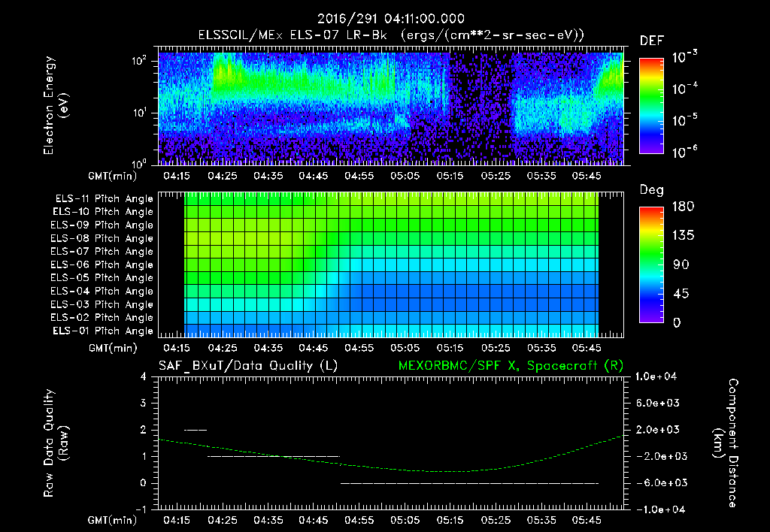Click the 135 tick on Deg color bar
Viewport: 770px width, 532px height.
pyautogui.click(x=683, y=236)
